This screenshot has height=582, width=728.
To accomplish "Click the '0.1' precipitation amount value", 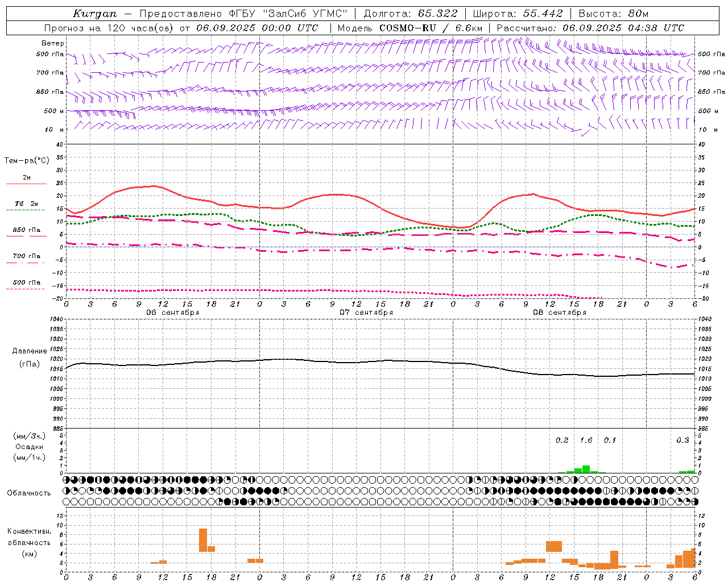I will pyautogui.click(x=610, y=440).
